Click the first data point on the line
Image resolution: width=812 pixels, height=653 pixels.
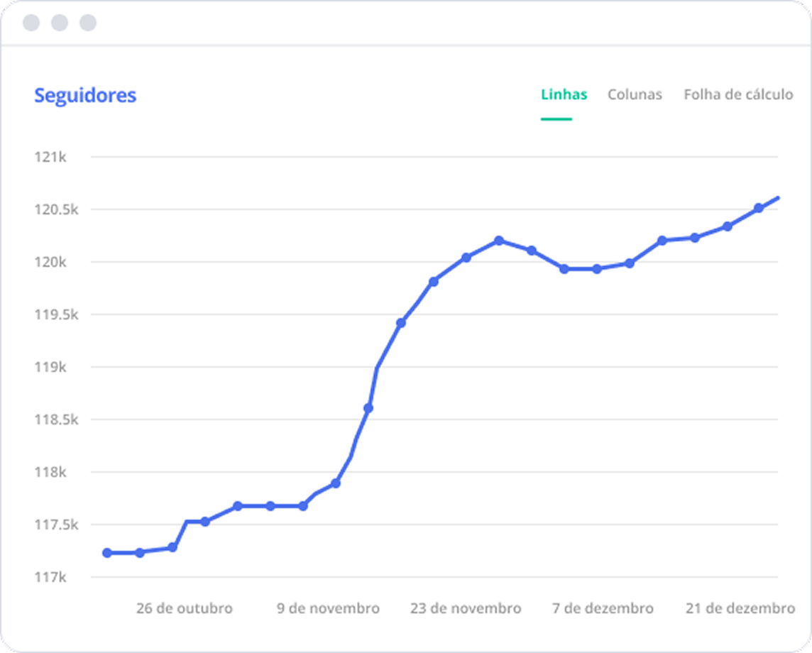[106, 552]
